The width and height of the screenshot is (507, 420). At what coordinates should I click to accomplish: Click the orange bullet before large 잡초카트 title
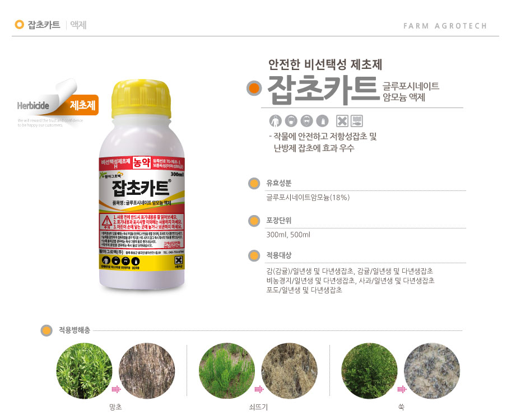(254, 88)
